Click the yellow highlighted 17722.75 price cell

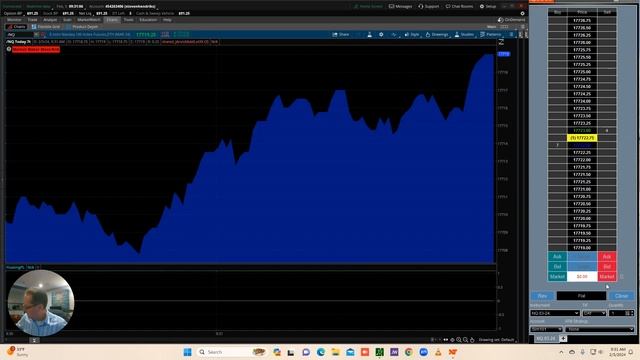tap(582, 138)
